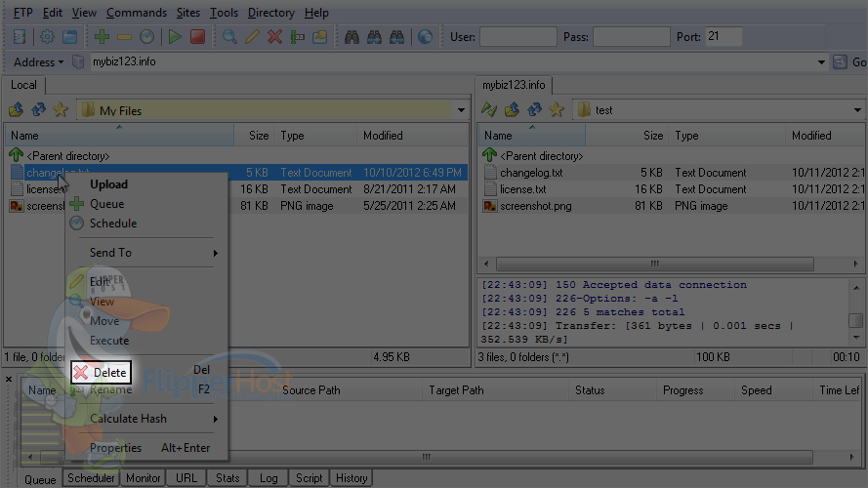
Task: Click the yellow minus remove icon
Action: [124, 37]
